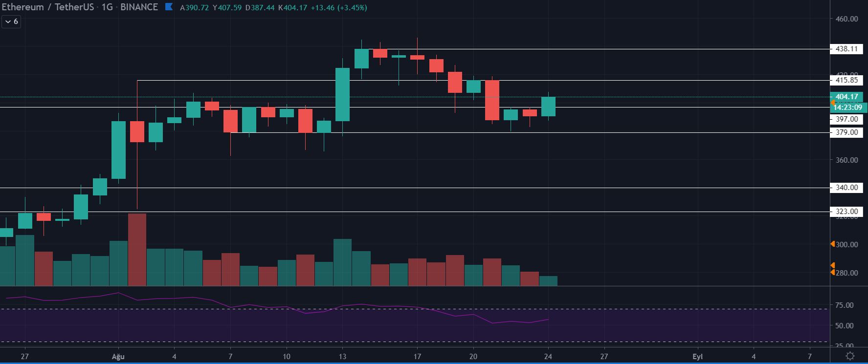Image resolution: width=868 pixels, height=364 pixels.
Task: Click the Ağu month label on time axis
Action: [x=118, y=357]
